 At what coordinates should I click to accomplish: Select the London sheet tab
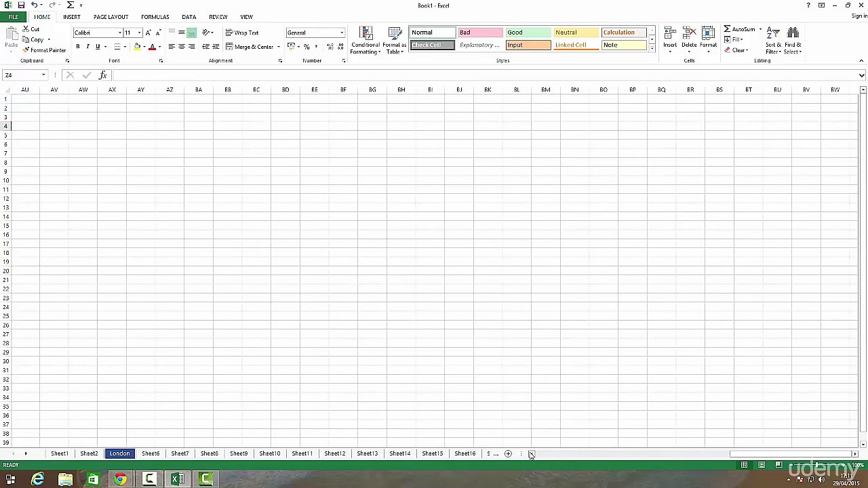click(x=119, y=454)
